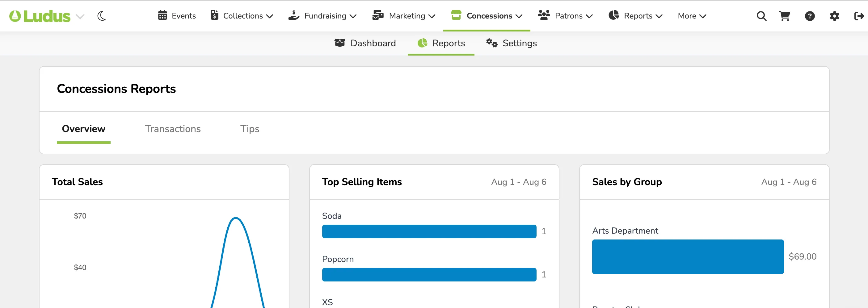Click the Reports pie chart icon in top navigation
Screen dimensions: 868x308
point(614,15)
